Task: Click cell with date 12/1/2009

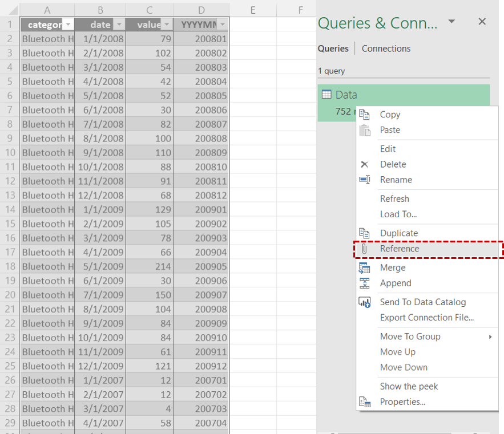Action: click(100, 366)
